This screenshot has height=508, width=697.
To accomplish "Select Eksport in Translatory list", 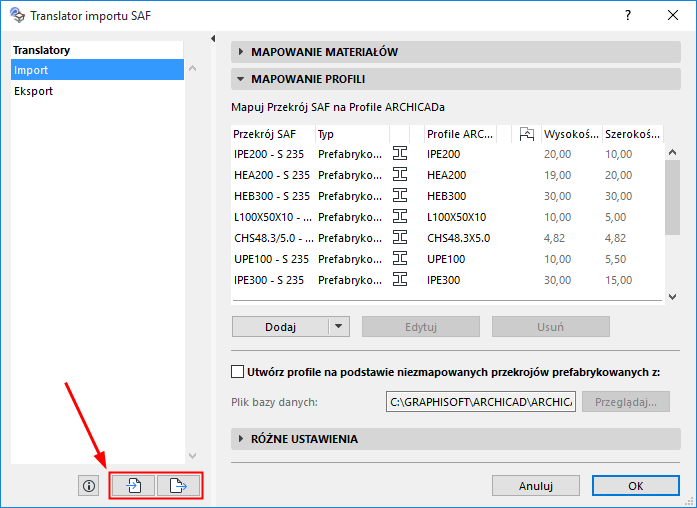I will pos(97,91).
